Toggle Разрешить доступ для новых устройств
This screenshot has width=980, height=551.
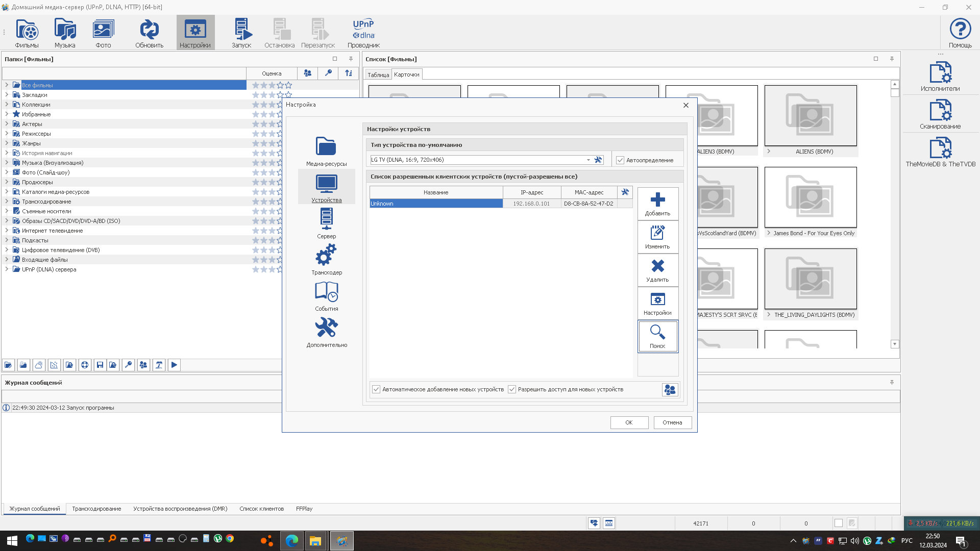tap(512, 389)
